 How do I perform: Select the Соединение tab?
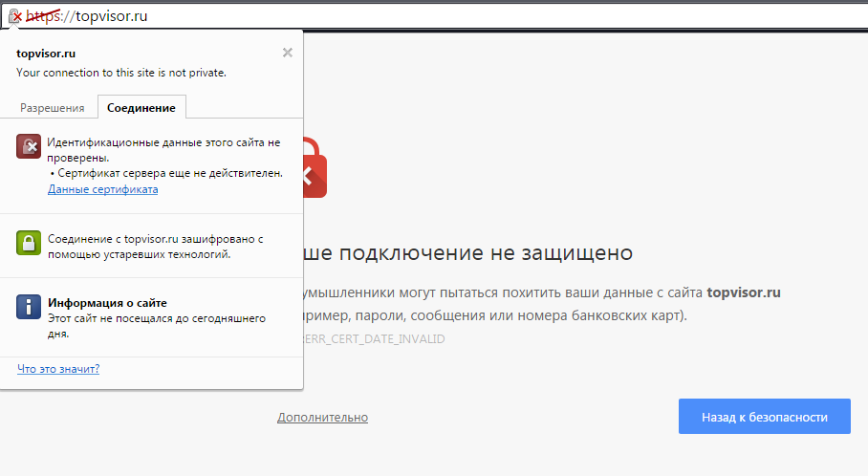pos(141,108)
